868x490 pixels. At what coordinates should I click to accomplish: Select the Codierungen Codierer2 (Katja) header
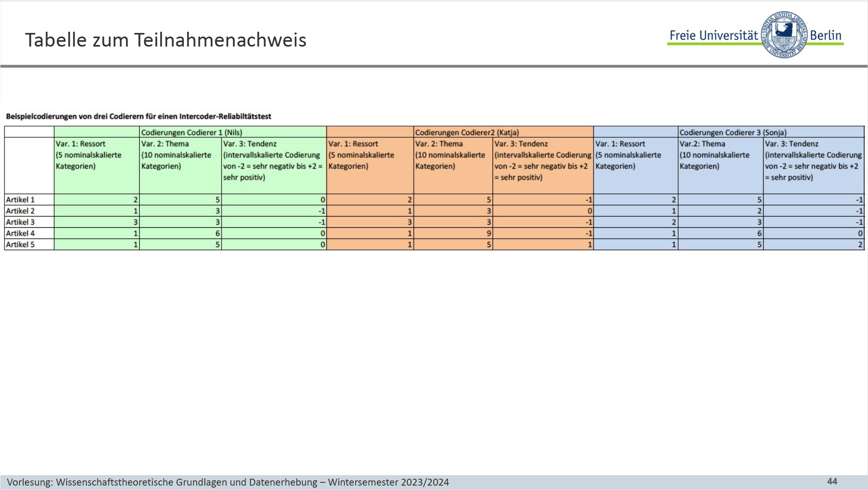click(x=467, y=132)
